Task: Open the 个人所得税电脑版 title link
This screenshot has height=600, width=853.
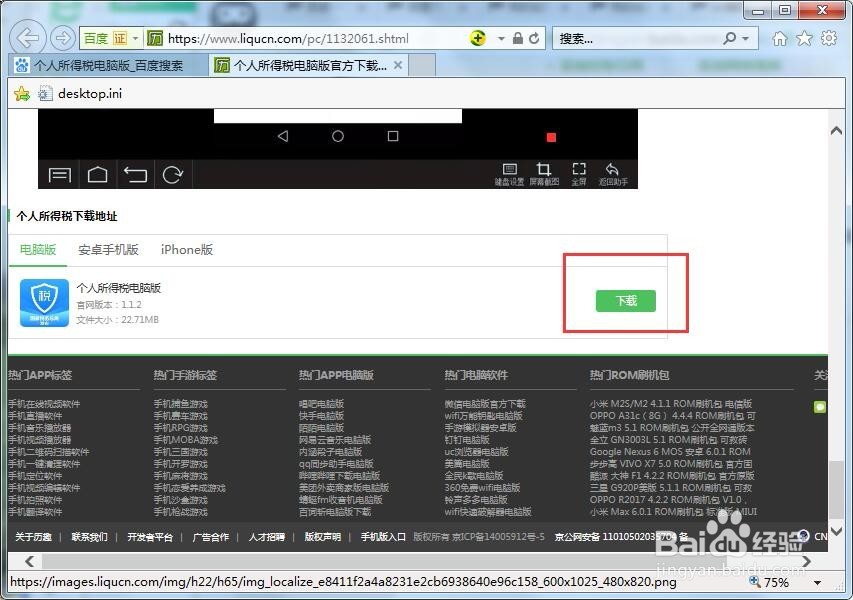Action: click(x=119, y=288)
